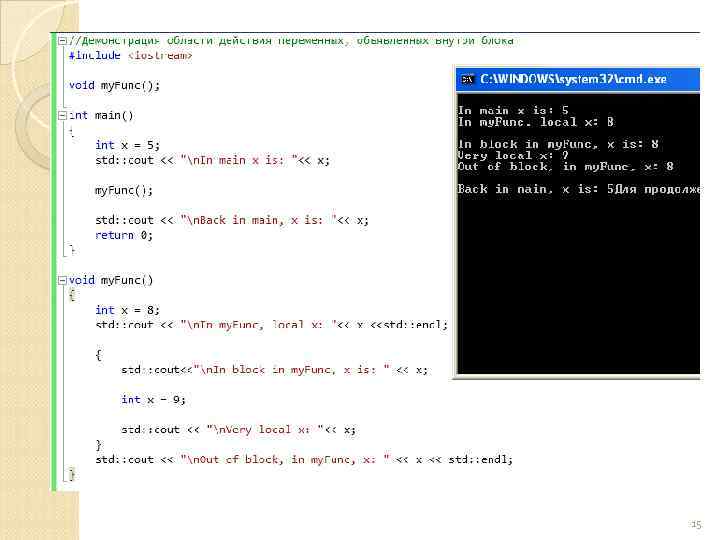Viewport: 720px width, 540px height.
Task: Click the cout line 'In block in myFunc'
Action: coord(275,370)
